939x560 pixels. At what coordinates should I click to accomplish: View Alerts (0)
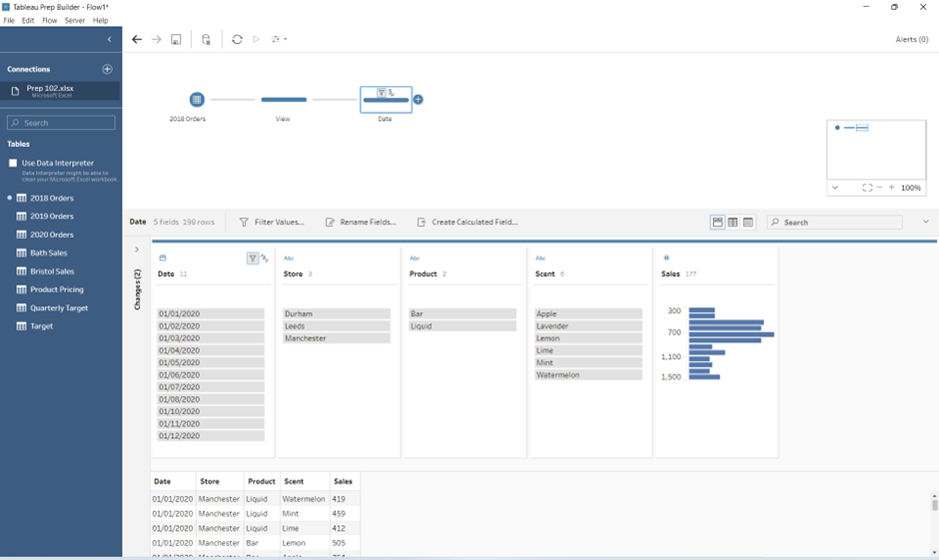tap(911, 39)
